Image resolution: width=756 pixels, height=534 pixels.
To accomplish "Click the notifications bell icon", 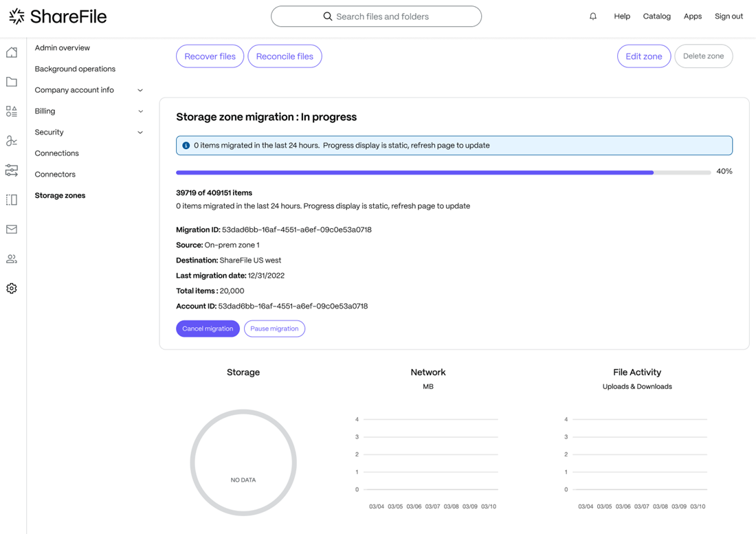I will click(593, 16).
